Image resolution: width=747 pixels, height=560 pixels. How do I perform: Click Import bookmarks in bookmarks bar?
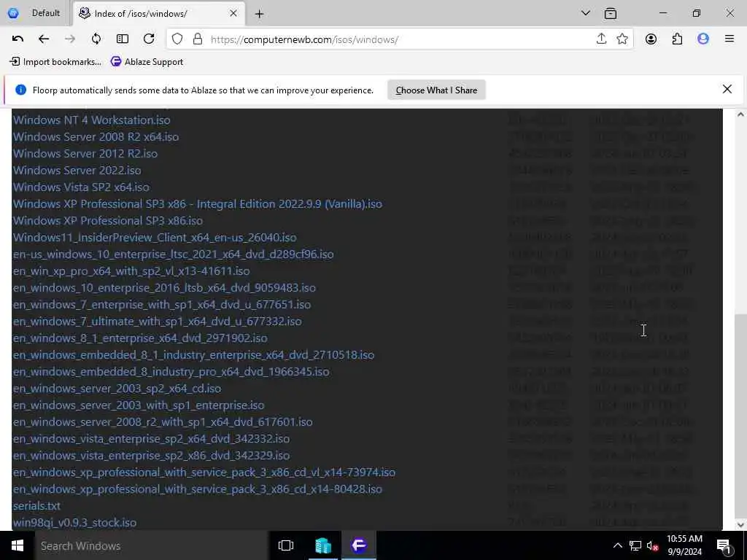coord(55,62)
